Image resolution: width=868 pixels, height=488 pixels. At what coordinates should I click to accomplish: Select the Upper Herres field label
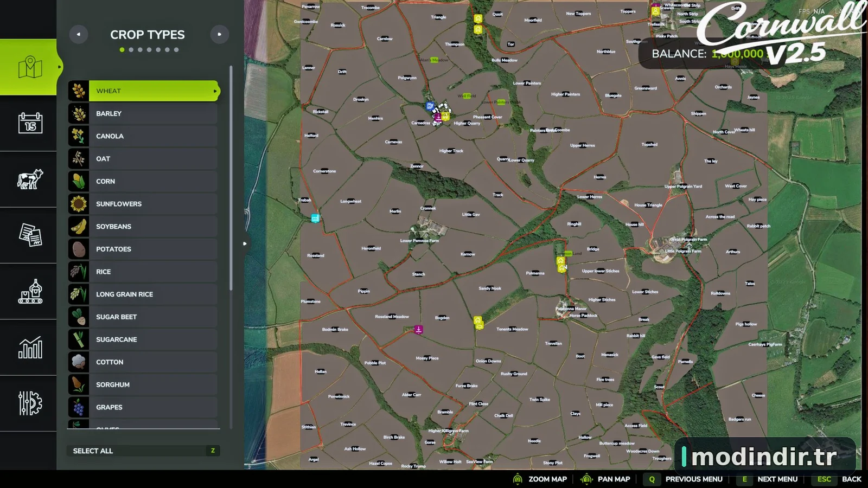pyautogui.click(x=583, y=145)
